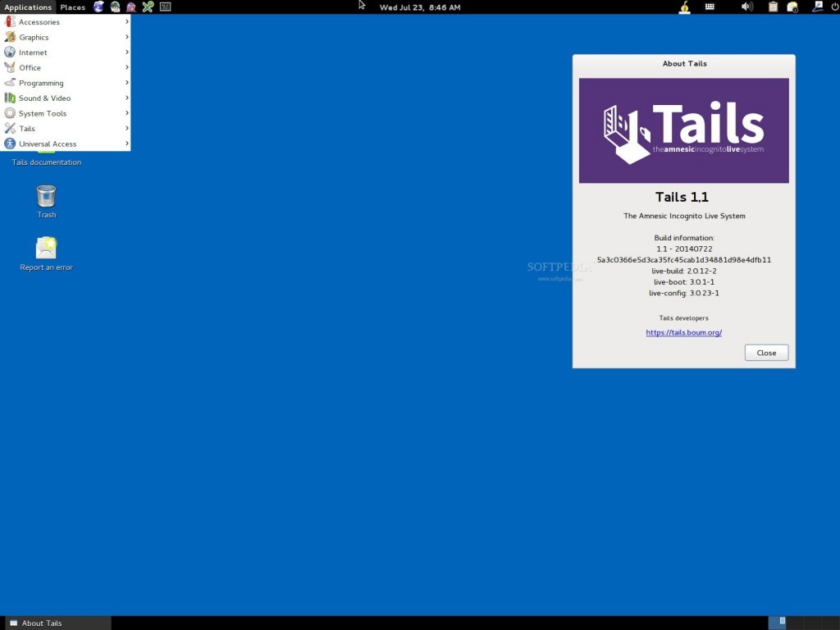Expand the System Tools submenu
Screen dimensions: 840x630
point(43,113)
